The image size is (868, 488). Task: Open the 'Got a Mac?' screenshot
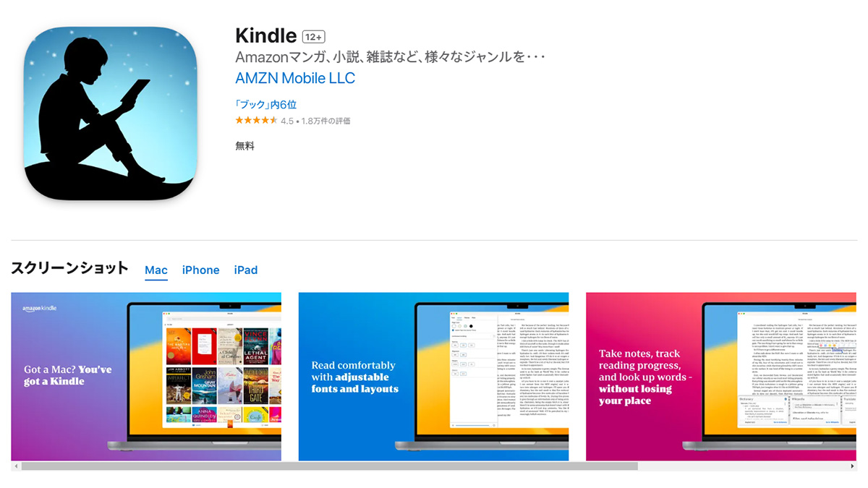[x=146, y=377]
